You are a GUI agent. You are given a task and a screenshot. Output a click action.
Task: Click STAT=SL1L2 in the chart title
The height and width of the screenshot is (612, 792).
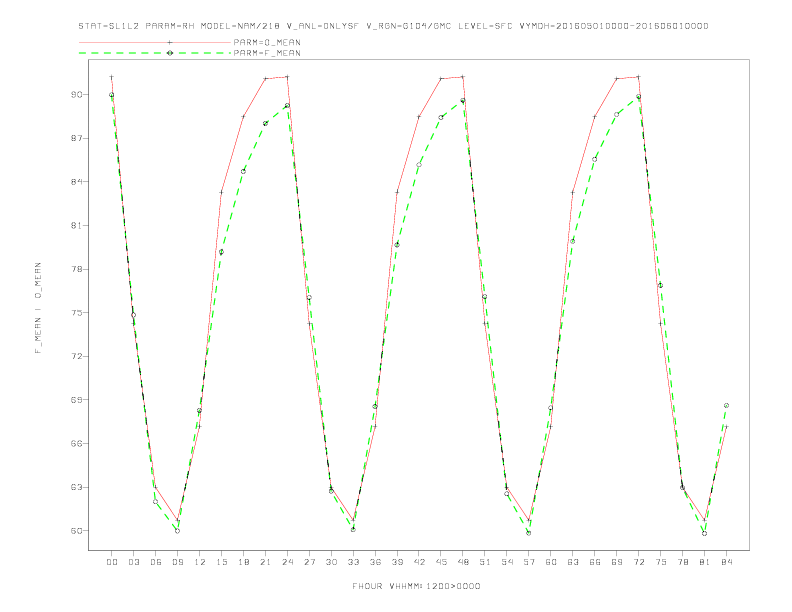(x=109, y=26)
